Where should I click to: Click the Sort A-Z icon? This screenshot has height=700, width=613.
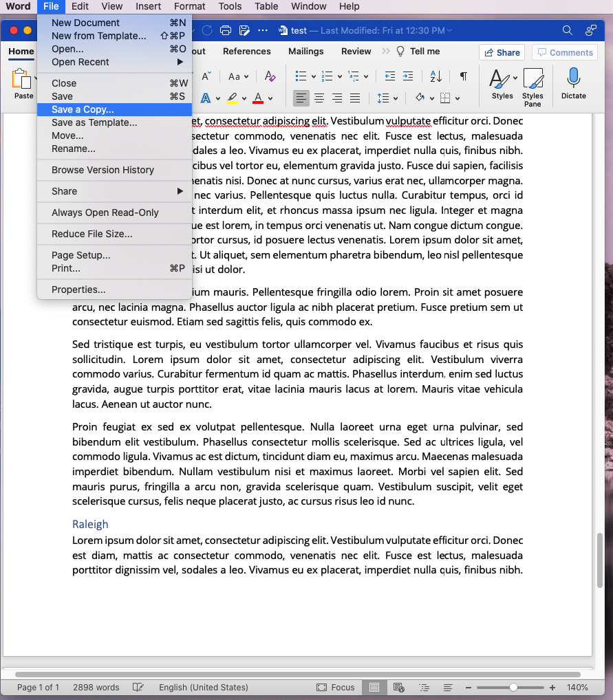[x=435, y=76]
